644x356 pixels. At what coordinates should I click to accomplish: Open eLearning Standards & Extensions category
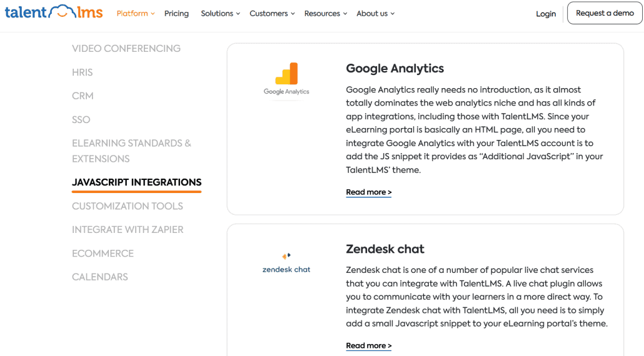click(x=131, y=151)
